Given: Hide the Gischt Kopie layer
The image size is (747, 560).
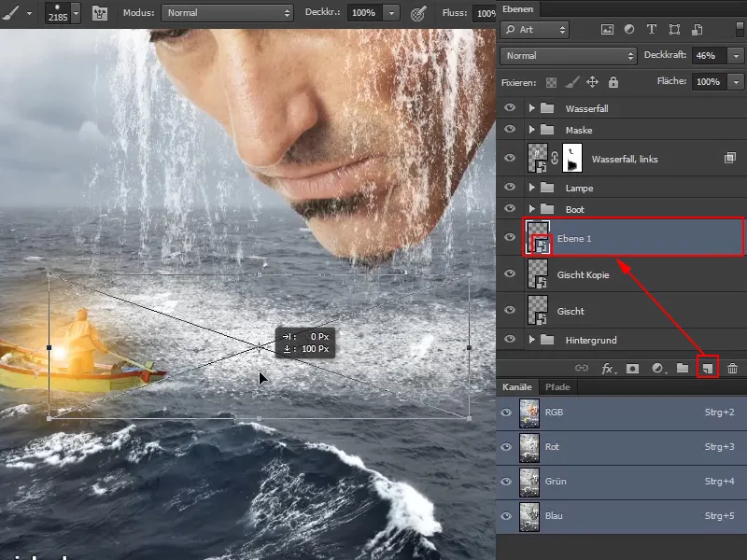Looking at the screenshot, I should click(x=510, y=273).
